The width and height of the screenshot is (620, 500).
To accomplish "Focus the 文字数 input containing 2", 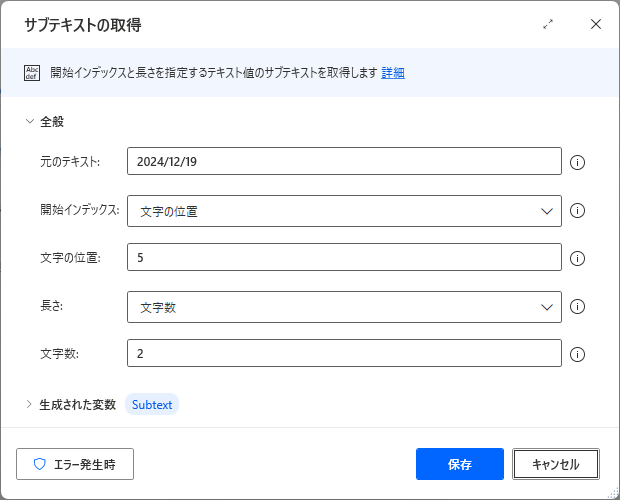I will point(344,353).
